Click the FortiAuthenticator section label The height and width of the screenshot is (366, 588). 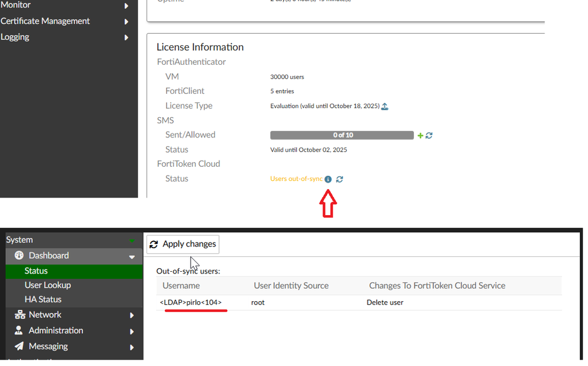tap(191, 62)
